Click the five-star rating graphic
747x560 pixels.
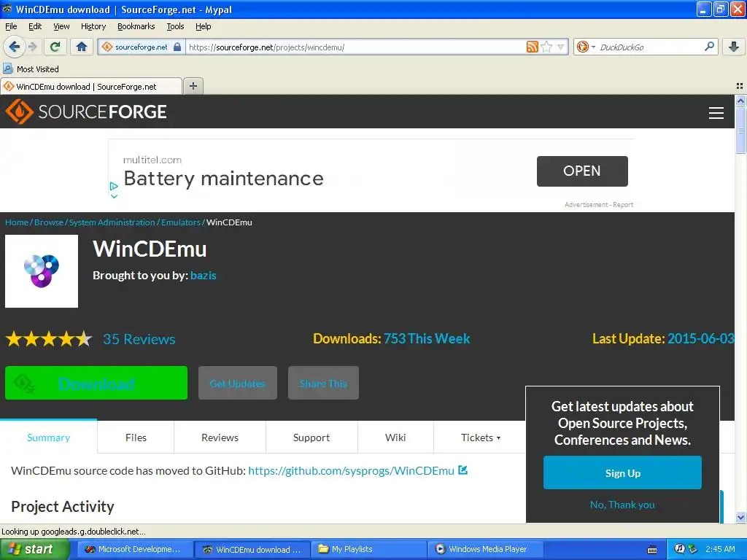click(x=49, y=339)
